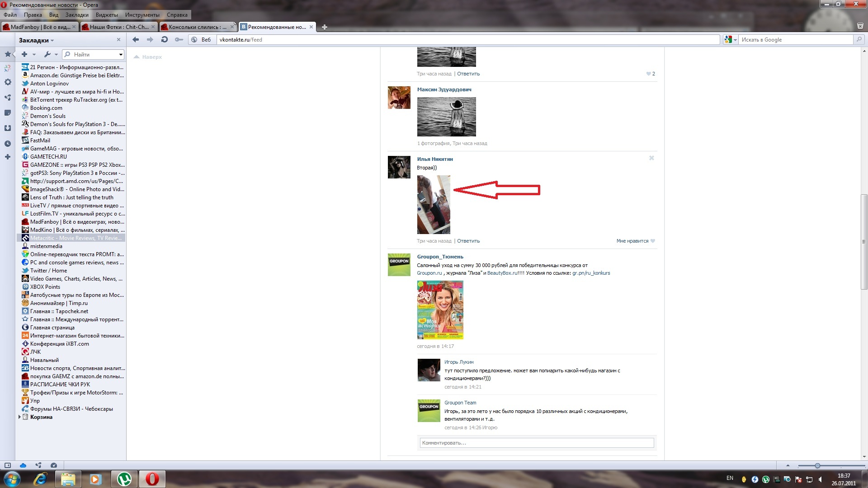Click Ответить under Илья Никитин's post
Viewport: 868px width, 488px height.
pyautogui.click(x=468, y=241)
